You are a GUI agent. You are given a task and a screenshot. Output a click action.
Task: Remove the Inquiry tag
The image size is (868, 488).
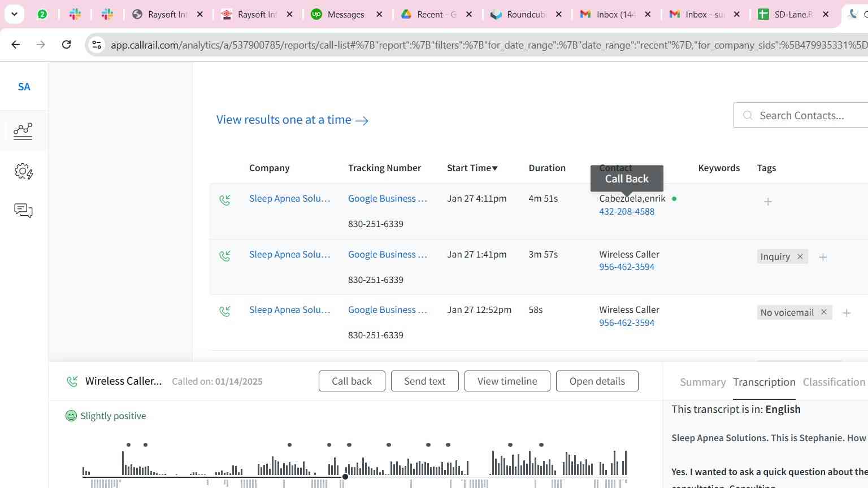tap(800, 256)
